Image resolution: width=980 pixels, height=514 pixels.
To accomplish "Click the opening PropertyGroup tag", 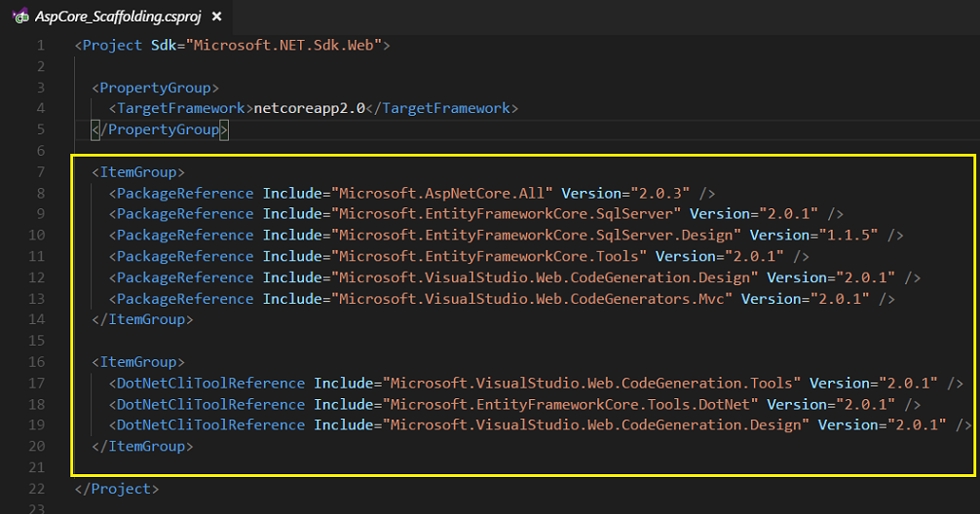I will pos(155,88).
